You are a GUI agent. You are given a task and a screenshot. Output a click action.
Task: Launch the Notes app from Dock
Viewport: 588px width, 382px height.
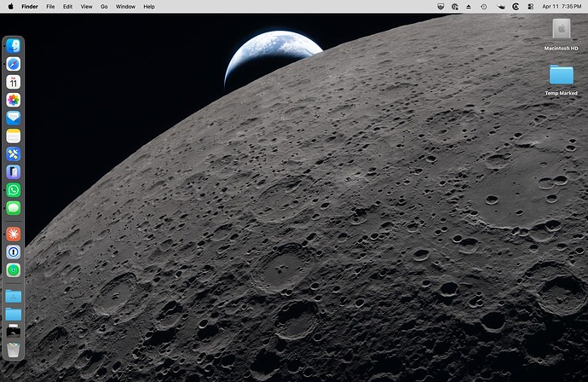tap(13, 136)
